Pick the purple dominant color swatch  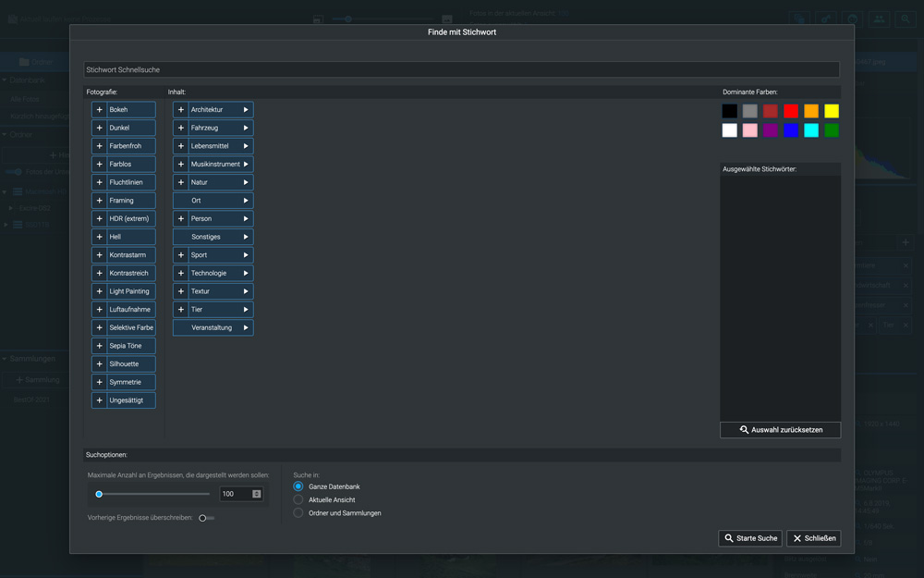coord(771,130)
